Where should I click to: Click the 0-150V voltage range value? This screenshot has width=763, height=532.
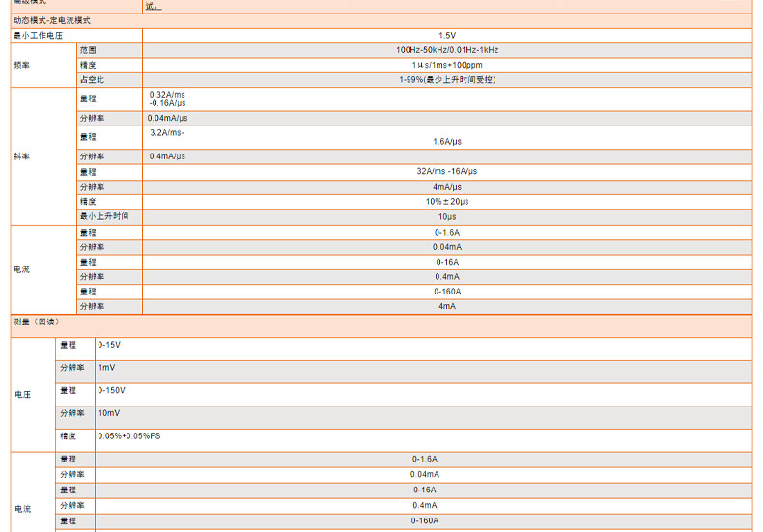111,390
